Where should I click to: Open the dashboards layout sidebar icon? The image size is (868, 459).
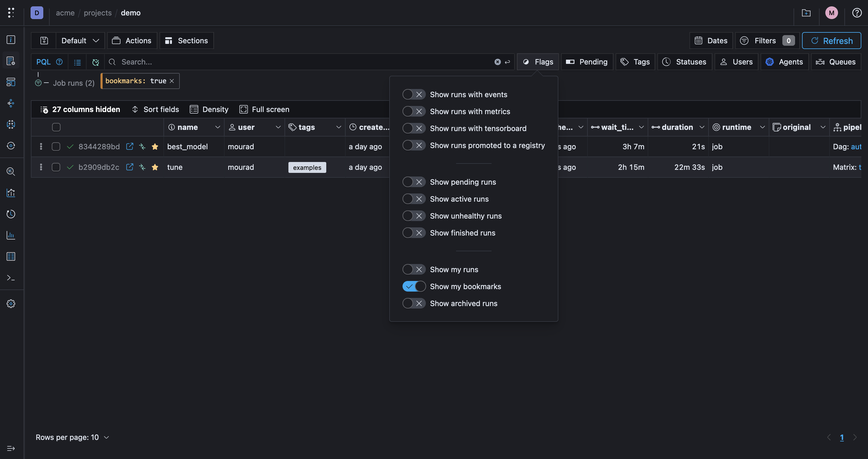point(11,82)
